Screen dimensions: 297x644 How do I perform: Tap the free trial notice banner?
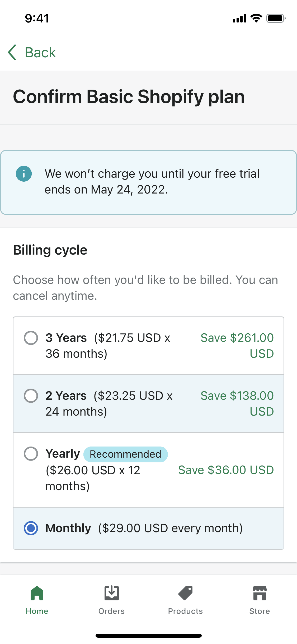point(152,182)
